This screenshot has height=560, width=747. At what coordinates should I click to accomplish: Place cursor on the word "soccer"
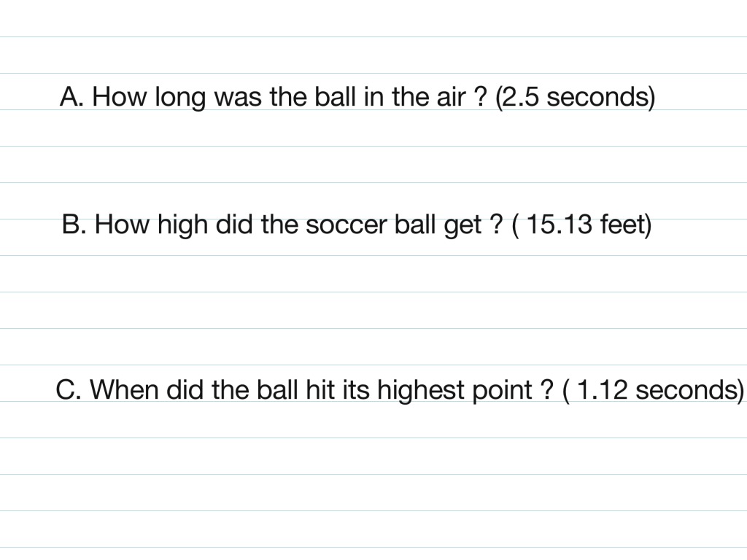(x=347, y=225)
